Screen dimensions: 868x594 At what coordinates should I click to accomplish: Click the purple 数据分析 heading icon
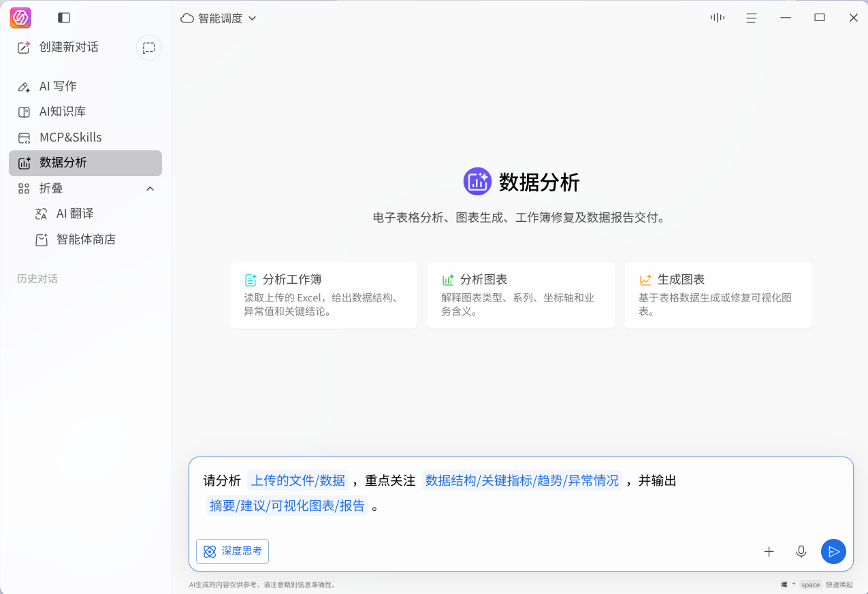(477, 181)
